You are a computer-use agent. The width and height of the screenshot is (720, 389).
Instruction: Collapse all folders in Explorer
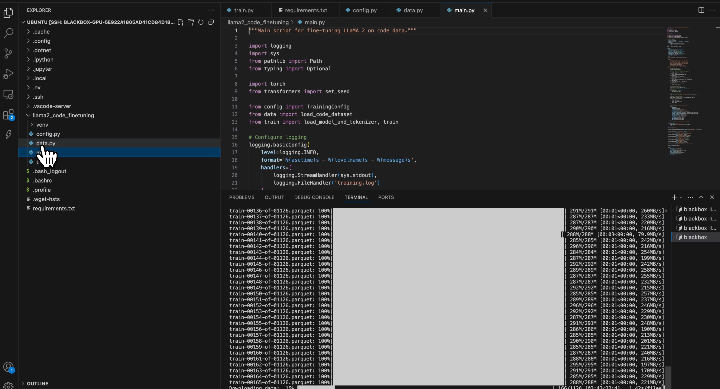211,22
